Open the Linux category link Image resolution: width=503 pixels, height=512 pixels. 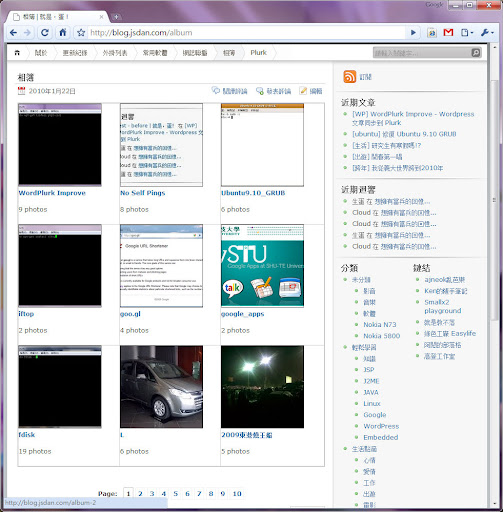[x=372, y=404]
